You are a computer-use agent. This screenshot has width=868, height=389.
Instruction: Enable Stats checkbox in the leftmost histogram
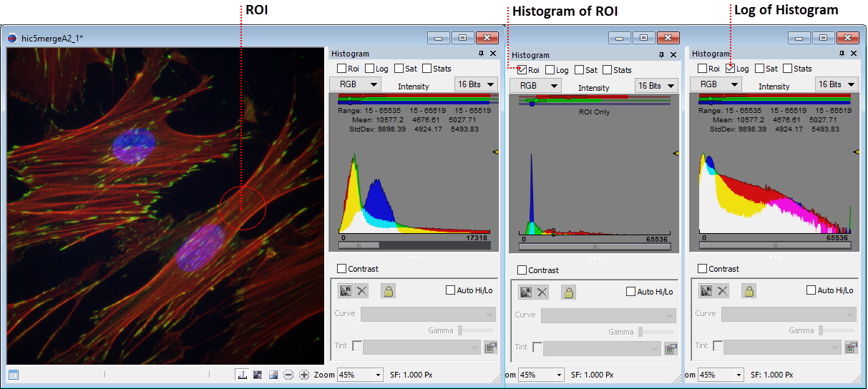click(427, 69)
